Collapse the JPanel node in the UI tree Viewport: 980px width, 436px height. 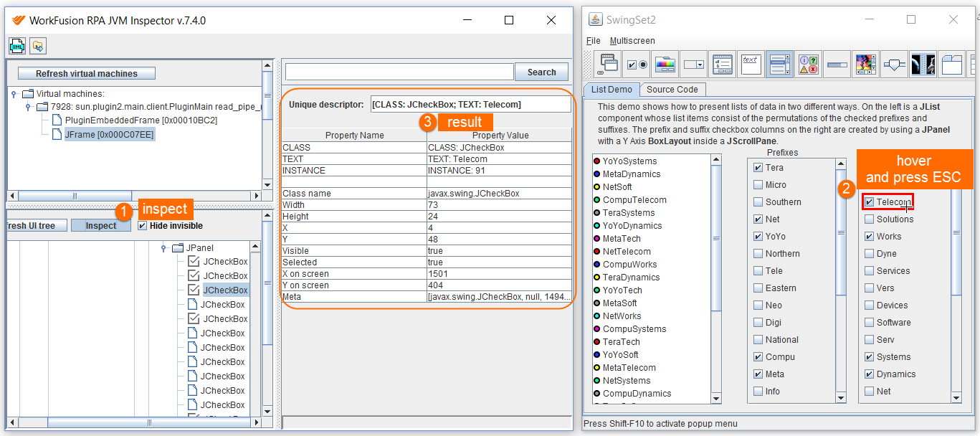click(x=164, y=248)
